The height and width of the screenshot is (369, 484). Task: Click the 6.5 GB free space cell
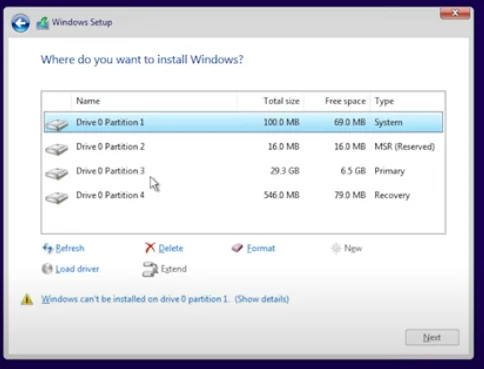pos(353,171)
